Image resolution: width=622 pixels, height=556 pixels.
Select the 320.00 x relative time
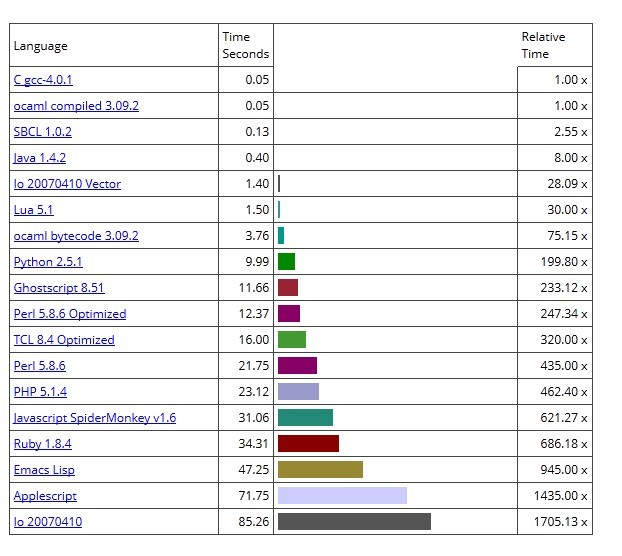pyautogui.click(x=564, y=340)
